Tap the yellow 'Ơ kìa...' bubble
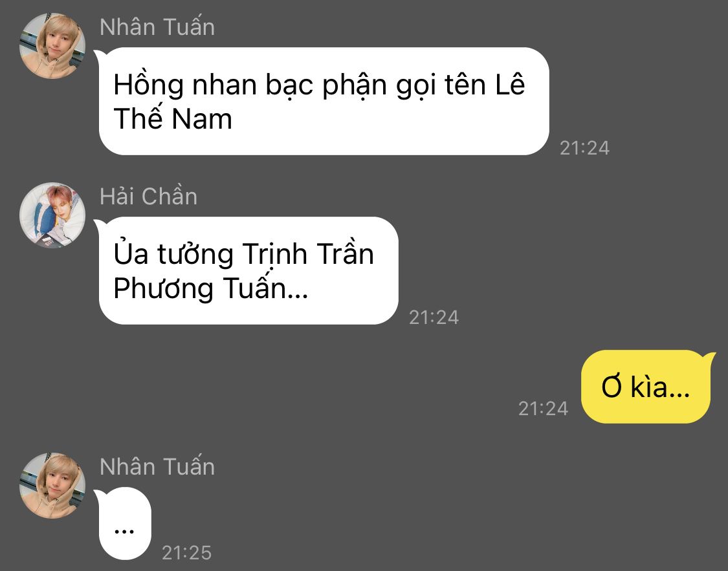This screenshot has height=571, width=728. pos(648,387)
